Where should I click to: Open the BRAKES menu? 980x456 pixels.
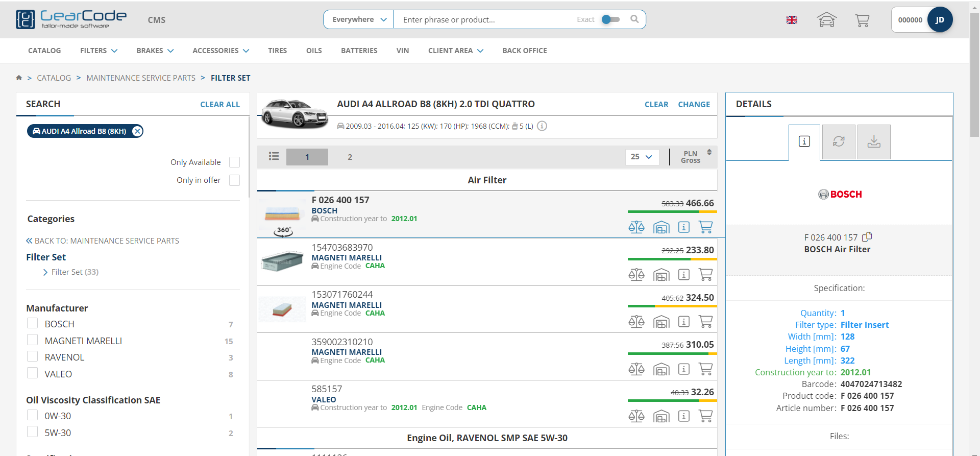coord(155,51)
